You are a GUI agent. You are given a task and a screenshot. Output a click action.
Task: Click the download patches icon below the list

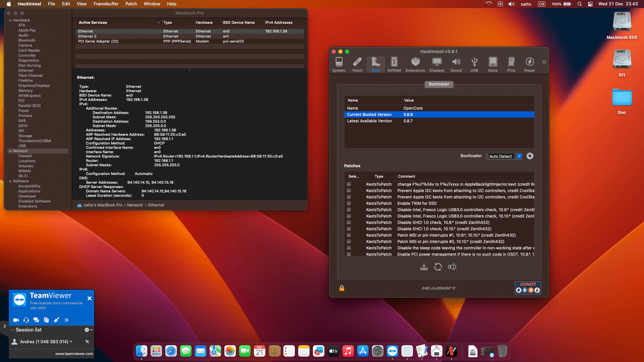point(424,267)
